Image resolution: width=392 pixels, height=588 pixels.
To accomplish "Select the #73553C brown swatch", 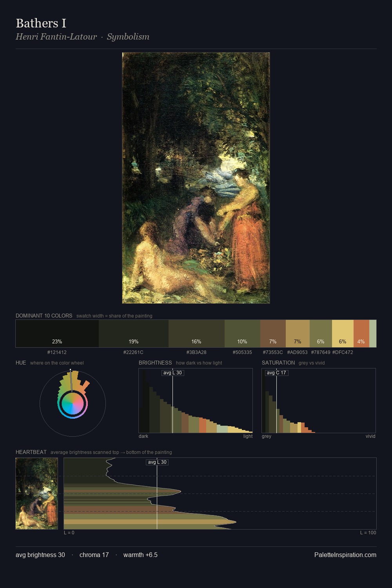I will coord(273,334).
